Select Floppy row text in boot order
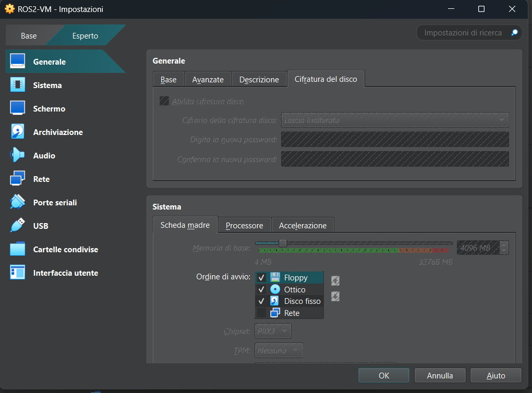This screenshot has height=393, width=532. pos(296,278)
